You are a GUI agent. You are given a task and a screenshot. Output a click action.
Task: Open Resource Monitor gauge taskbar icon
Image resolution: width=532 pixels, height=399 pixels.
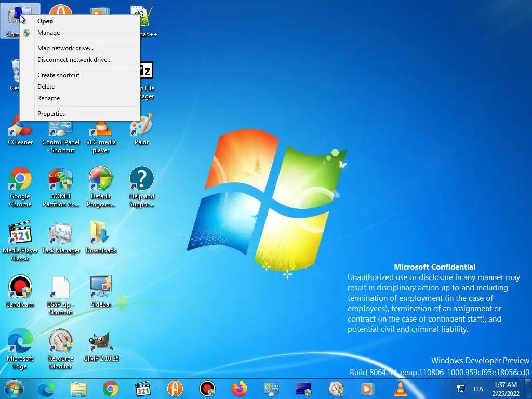(x=336, y=389)
